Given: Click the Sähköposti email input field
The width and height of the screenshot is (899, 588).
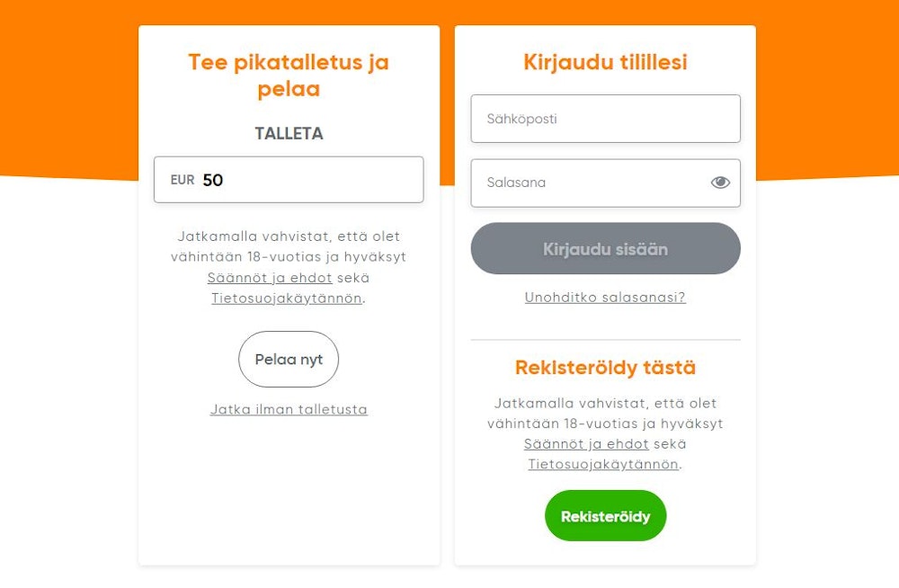Looking at the screenshot, I should 605,118.
